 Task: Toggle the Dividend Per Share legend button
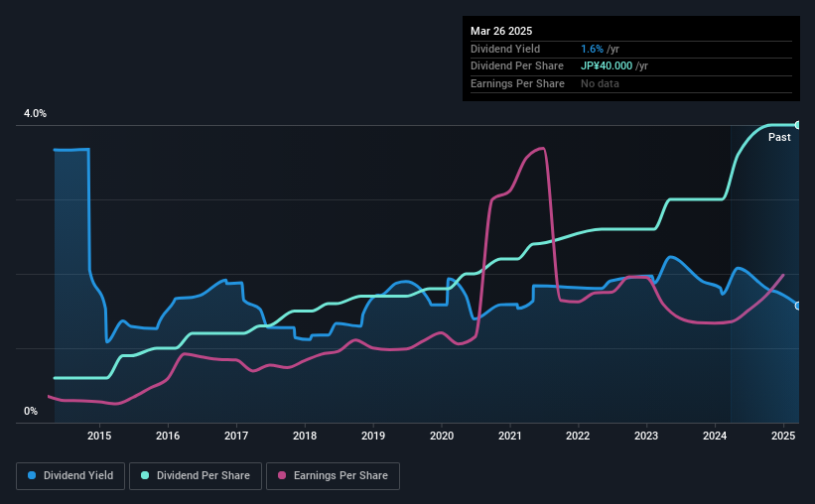(196, 476)
